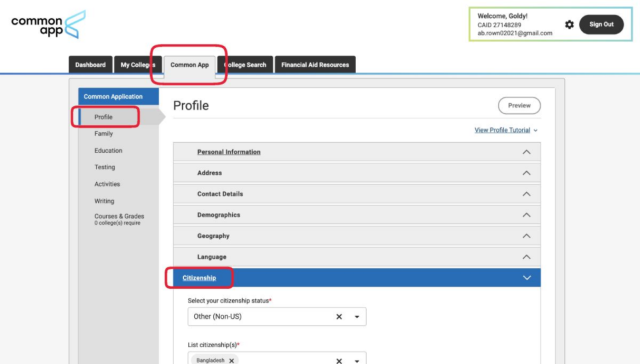Expand the Geography section chevron

(x=527, y=236)
